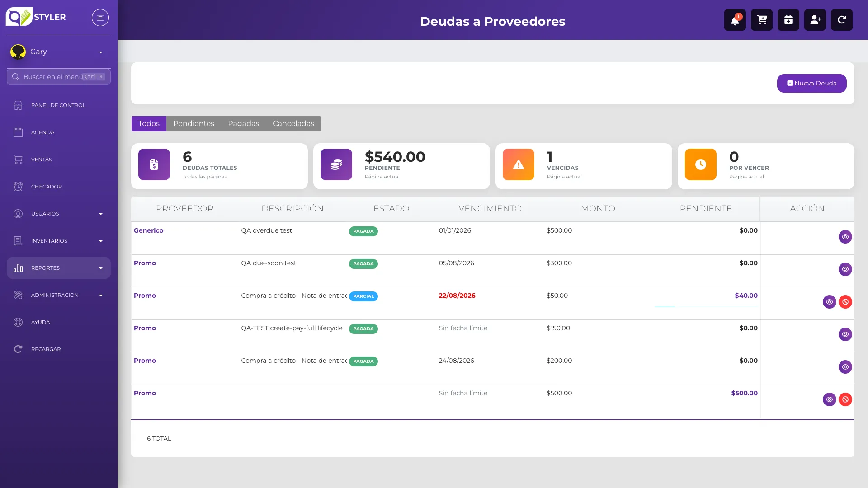This screenshot has width=868, height=488.
Task: Click the Vencidas warning triangle icon
Action: pos(519,164)
